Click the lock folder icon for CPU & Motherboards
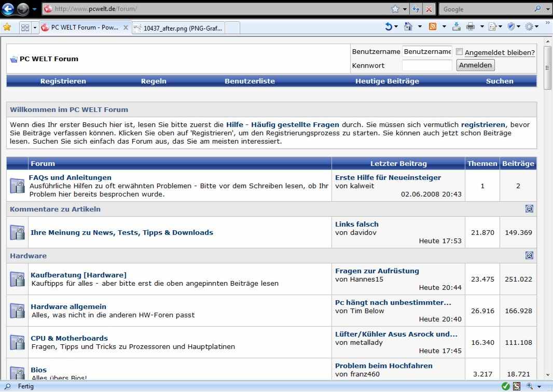The image size is (553, 392). [17, 342]
